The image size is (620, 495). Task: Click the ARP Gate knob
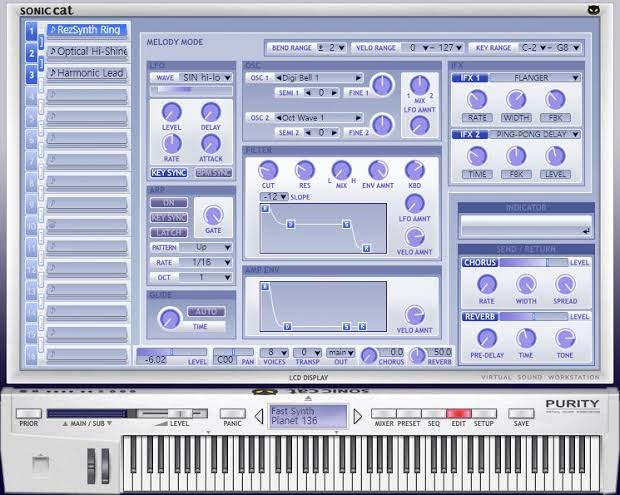pyautogui.click(x=213, y=215)
